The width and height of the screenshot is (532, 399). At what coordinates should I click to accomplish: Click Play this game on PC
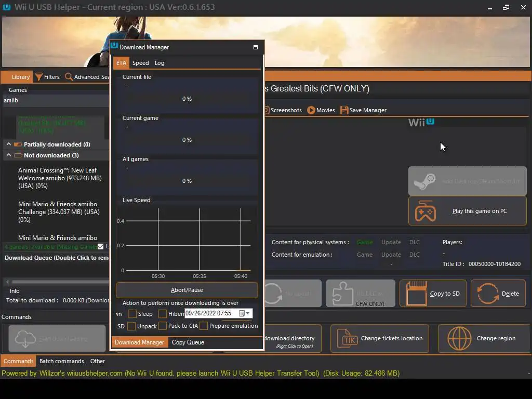tap(468, 211)
